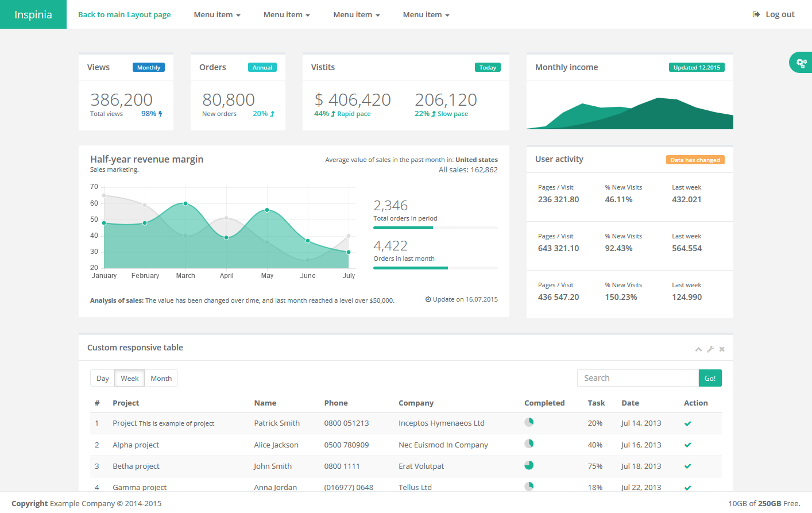Click the Log out link
Viewport: 812px width, 513px height.
[x=779, y=14]
